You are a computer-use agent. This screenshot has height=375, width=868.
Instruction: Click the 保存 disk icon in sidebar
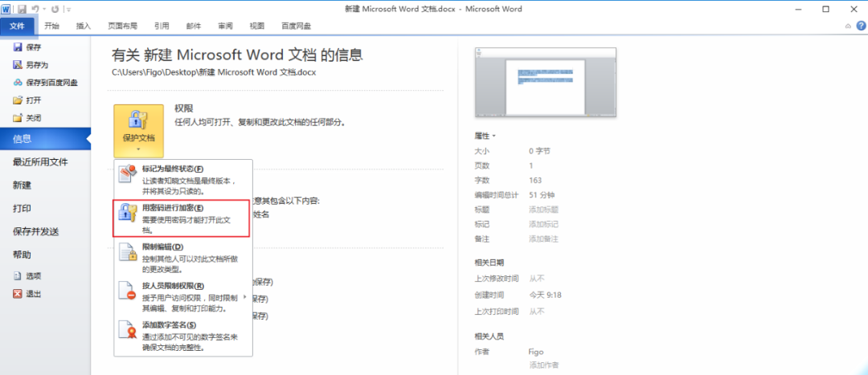(18, 47)
